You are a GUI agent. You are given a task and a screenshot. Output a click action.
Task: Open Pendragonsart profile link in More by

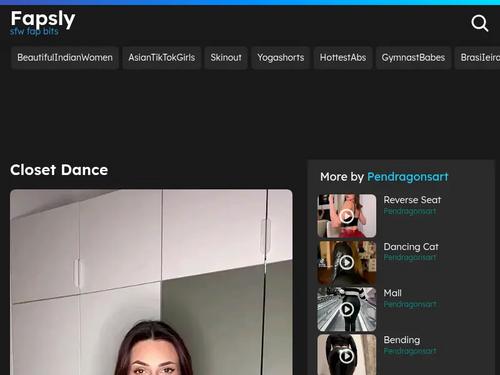(407, 177)
